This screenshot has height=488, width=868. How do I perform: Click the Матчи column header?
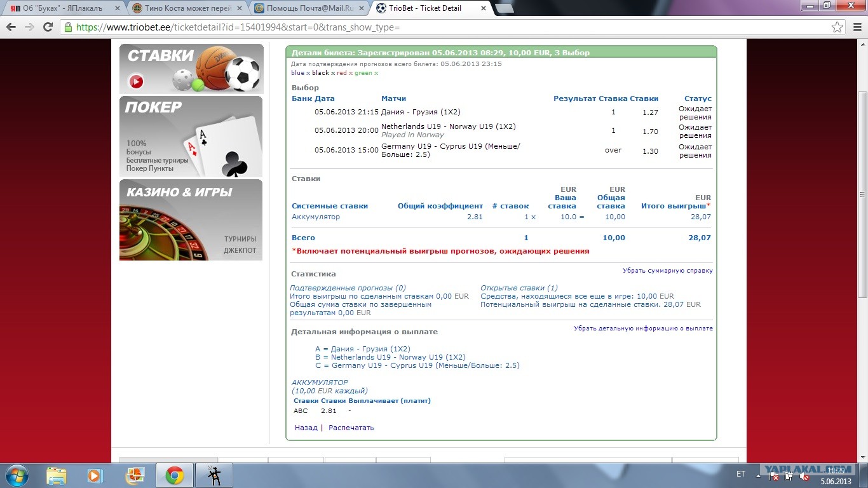(393, 98)
